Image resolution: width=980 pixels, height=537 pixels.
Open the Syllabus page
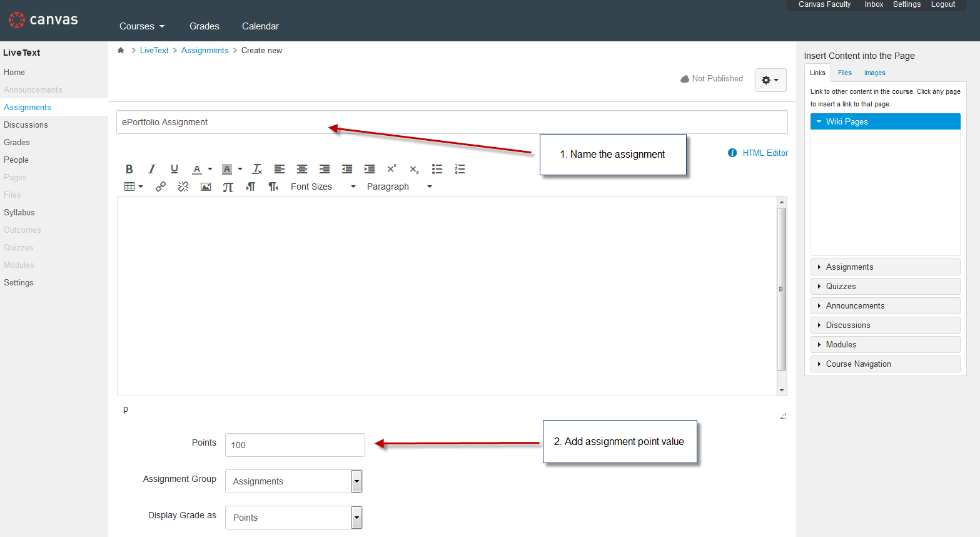click(19, 212)
